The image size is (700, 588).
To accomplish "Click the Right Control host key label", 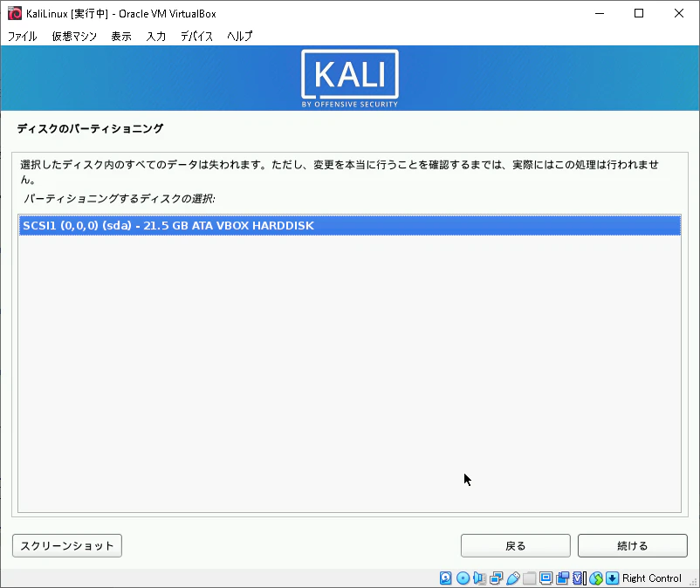I will click(x=652, y=578).
